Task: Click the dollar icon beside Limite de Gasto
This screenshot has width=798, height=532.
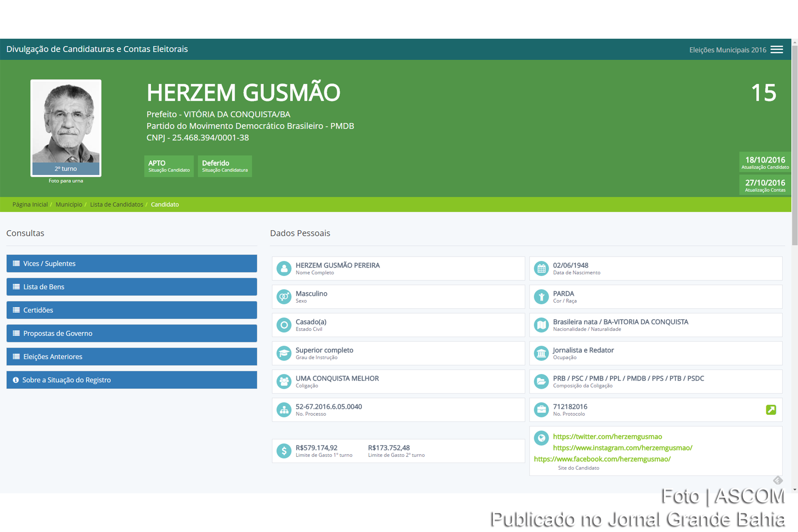Action: [x=284, y=451]
